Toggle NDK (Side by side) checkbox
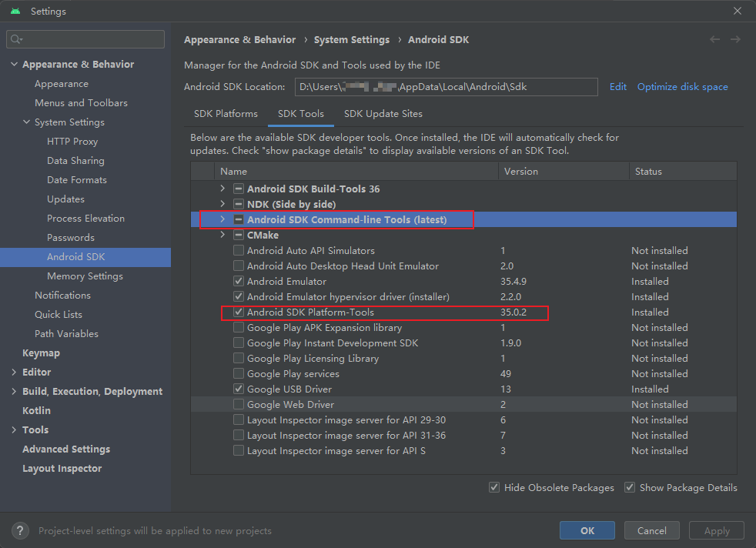This screenshot has height=548, width=756. [x=238, y=205]
